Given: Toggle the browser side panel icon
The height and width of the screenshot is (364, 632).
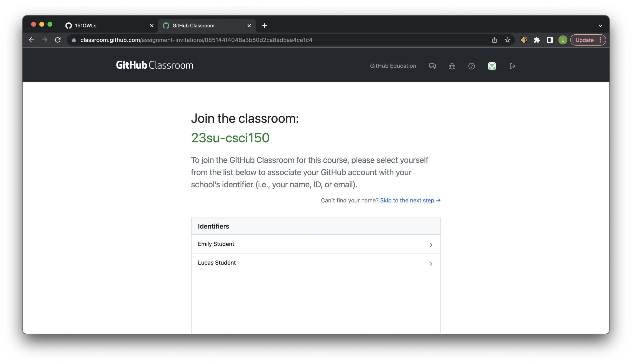Looking at the screenshot, I should (550, 40).
